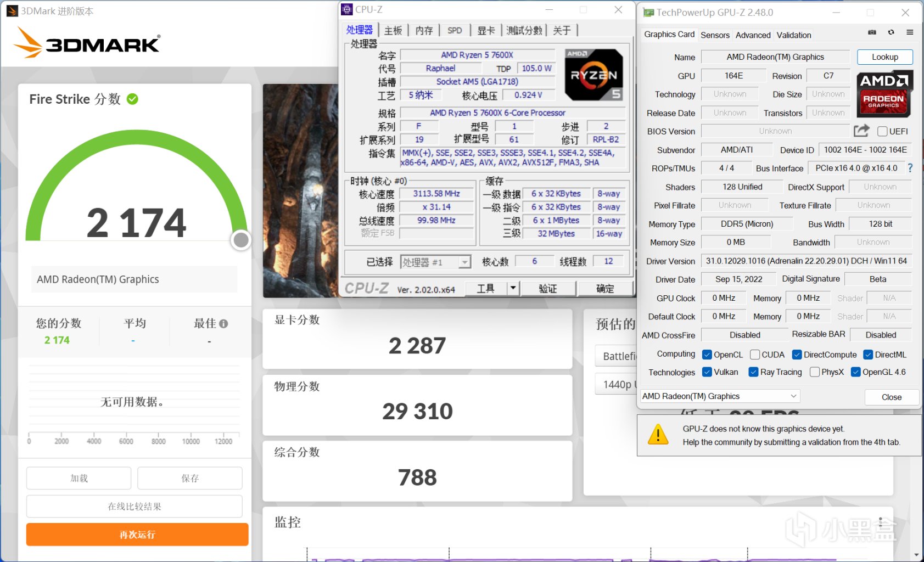Click the orange 再次运行 button
The image size is (924, 562).
(x=137, y=535)
